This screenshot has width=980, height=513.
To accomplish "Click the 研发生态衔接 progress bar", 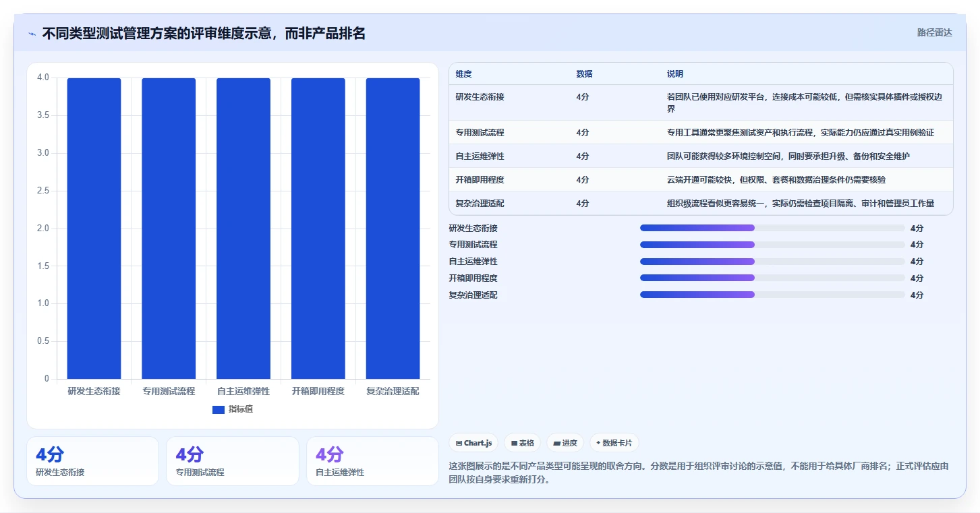I will point(772,228).
